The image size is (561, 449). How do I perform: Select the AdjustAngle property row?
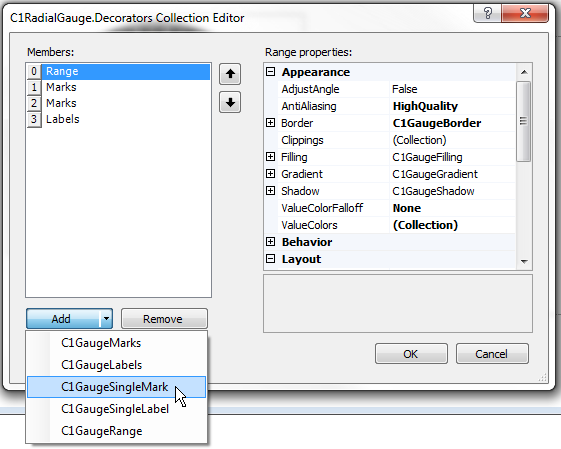click(396, 89)
